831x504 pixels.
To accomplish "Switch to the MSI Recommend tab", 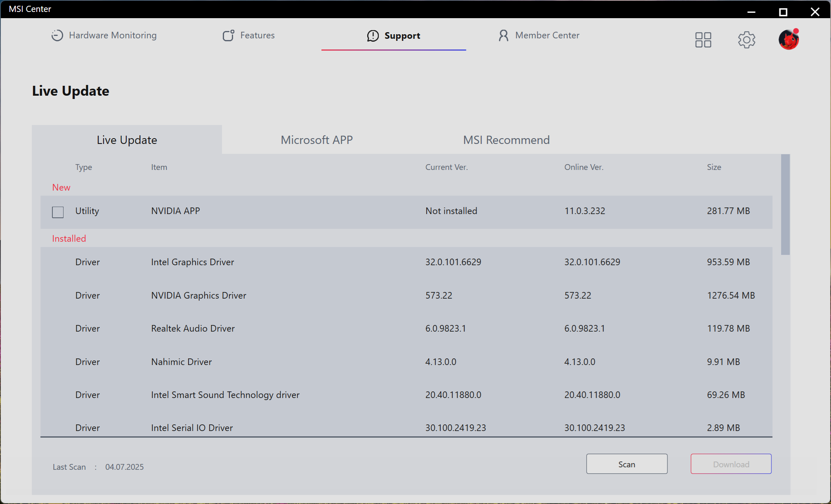I will 506,140.
